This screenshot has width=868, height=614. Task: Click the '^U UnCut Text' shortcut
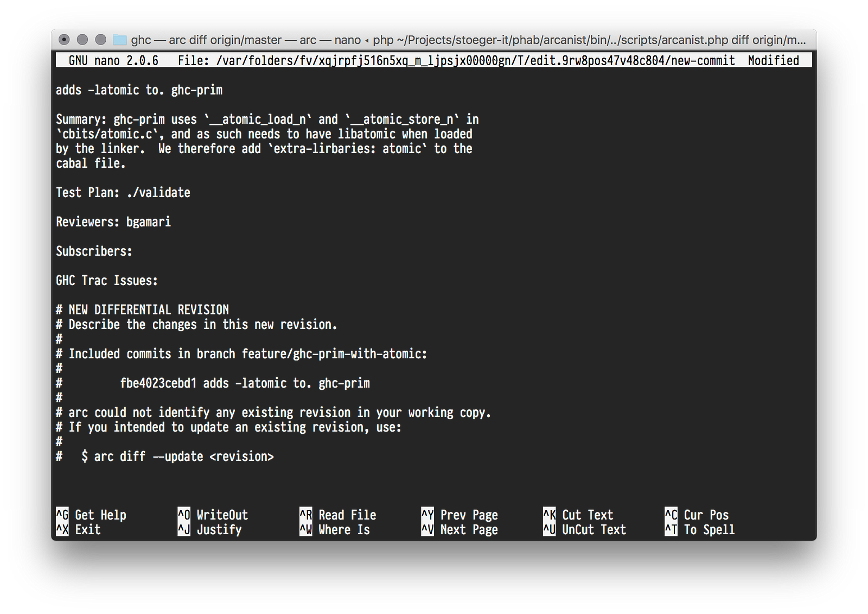coord(584,530)
